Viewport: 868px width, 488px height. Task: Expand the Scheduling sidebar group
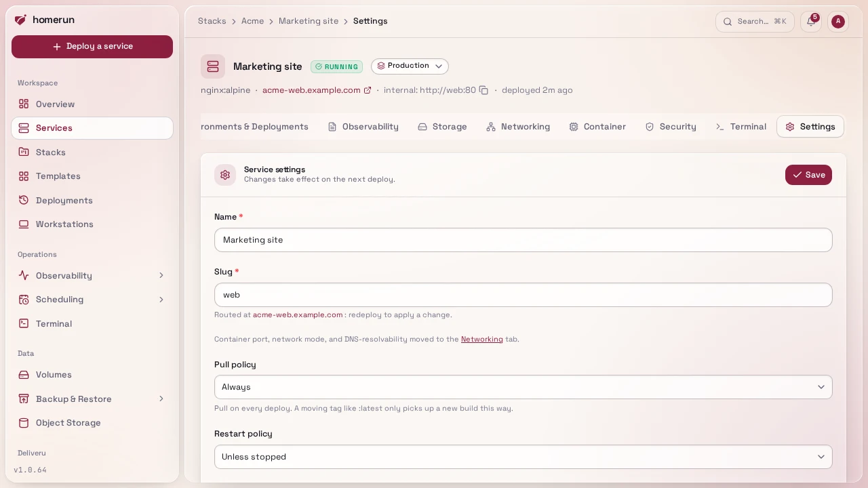click(92, 300)
